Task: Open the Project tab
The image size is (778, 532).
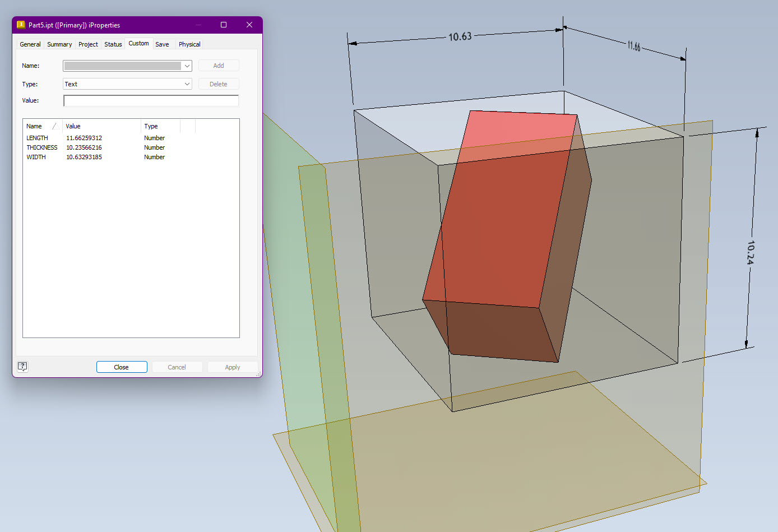Action: [88, 44]
